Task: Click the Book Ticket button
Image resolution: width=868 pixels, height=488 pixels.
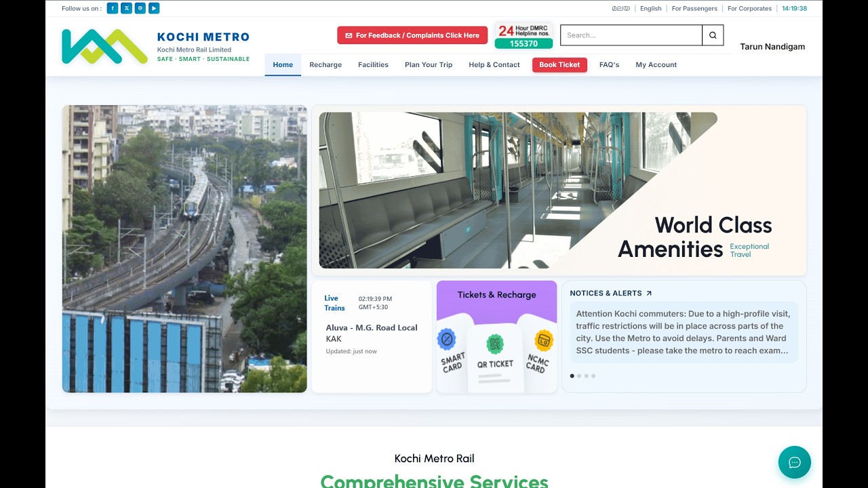Action: pyautogui.click(x=559, y=65)
